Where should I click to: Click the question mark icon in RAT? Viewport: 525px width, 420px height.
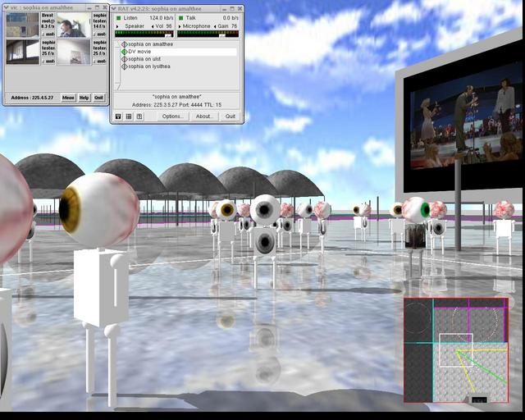click(x=139, y=116)
